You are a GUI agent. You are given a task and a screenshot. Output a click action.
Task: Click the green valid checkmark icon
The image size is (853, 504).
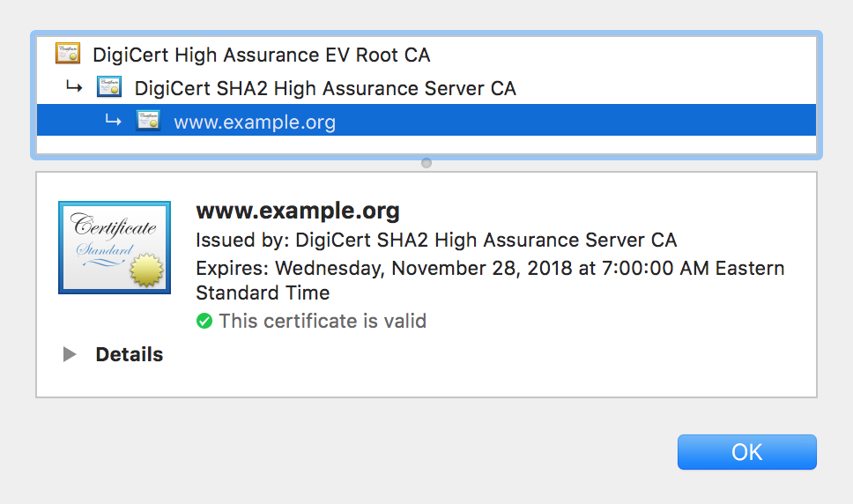204,322
